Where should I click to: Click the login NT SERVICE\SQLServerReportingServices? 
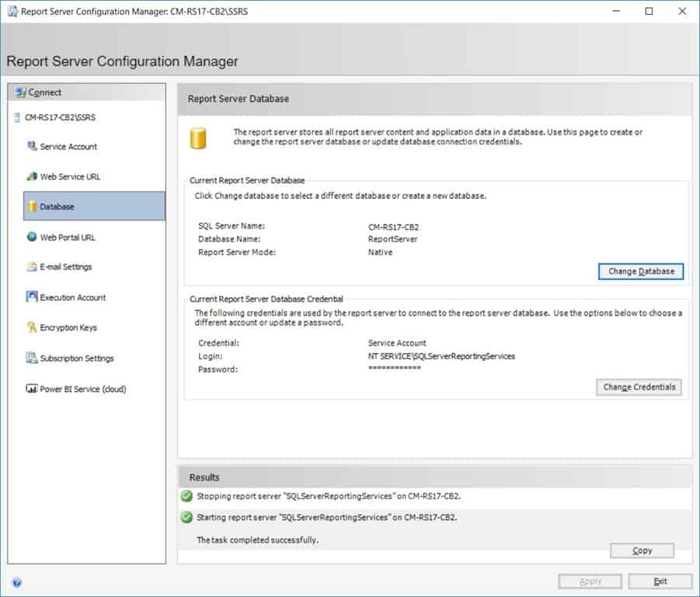point(441,356)
